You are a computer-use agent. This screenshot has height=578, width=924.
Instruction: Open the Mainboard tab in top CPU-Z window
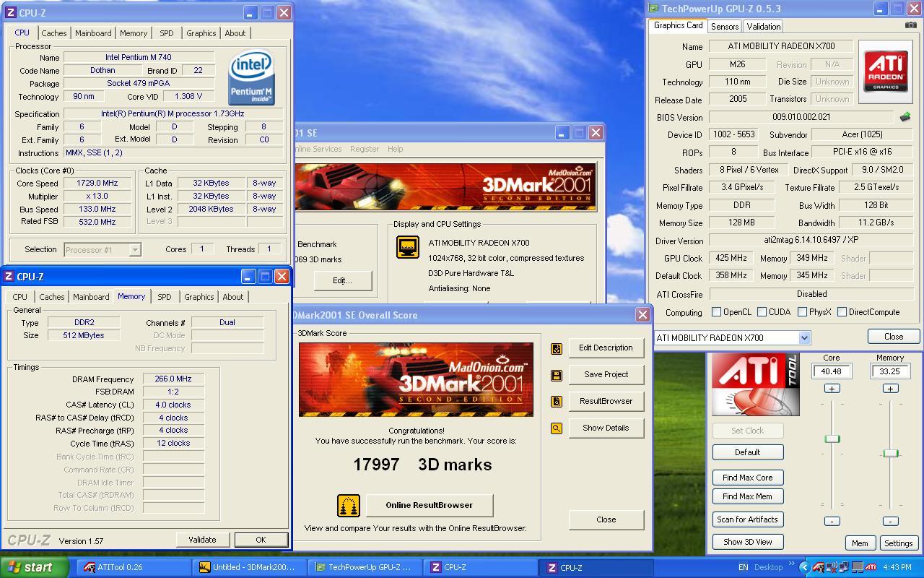coord(94,33)
